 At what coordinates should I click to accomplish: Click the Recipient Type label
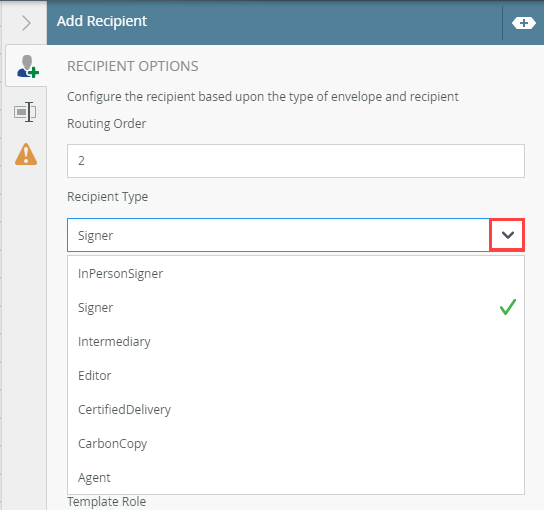(x=108, y=197)
